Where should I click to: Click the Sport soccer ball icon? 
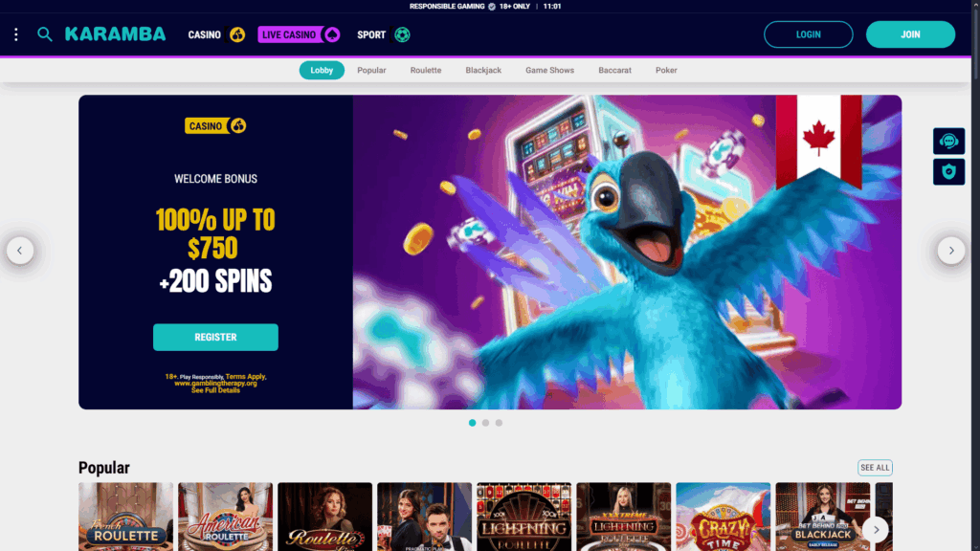pos(402,34)
